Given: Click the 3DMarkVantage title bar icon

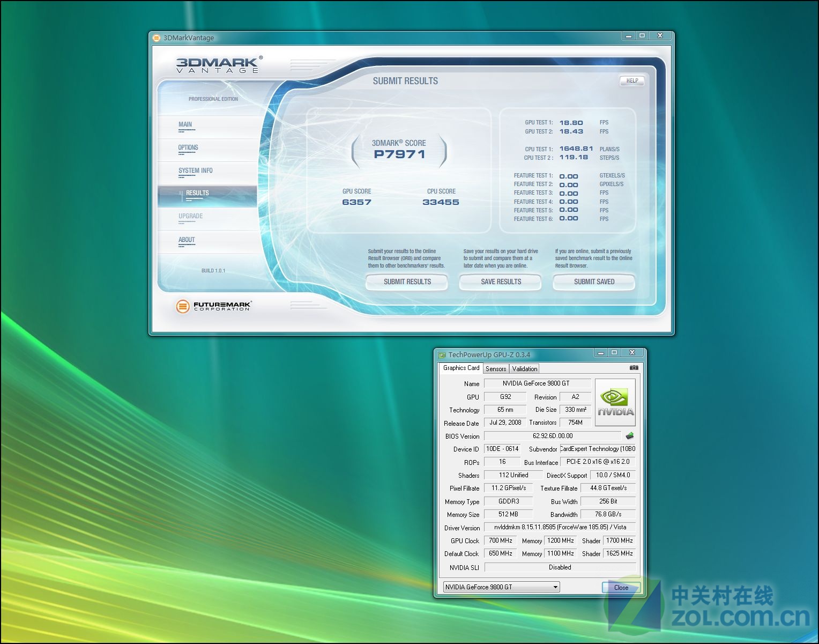Looking at the screenshot, I should 157,38.
